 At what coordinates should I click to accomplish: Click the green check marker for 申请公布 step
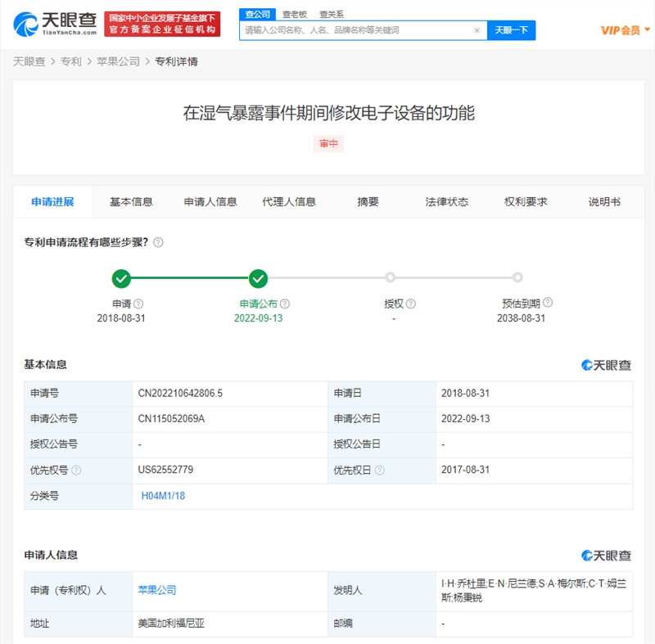coord(258,278)
